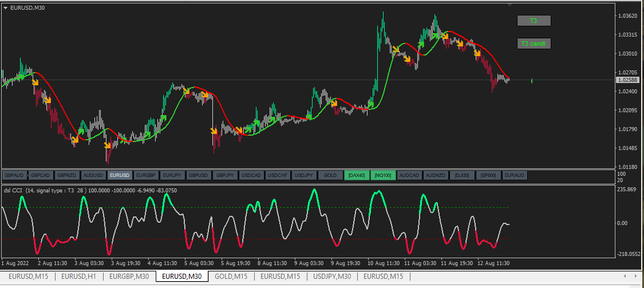Click the T3 candl button
This screenshot has width=644, height=288.
tap(534, 44)
